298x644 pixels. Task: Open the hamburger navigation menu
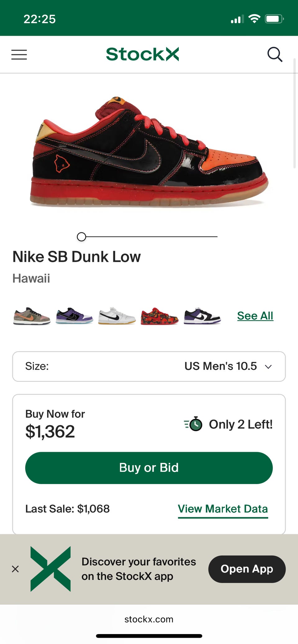[19, 55]
